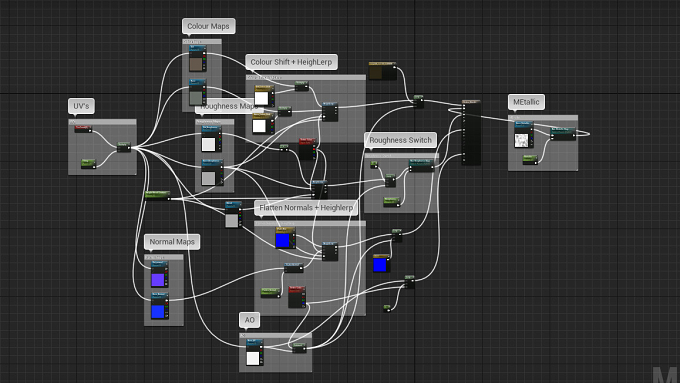Click the Roughness Switch comment label
This screenshot has height=383, width=680.
(400, 140)
